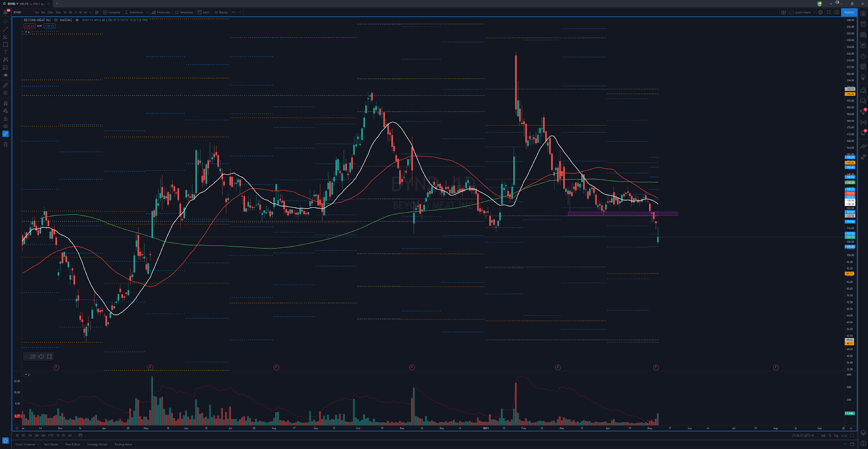Open the calendar panel in the right sidebar
The height and width of the screenshot is (449, 868).
863,67
